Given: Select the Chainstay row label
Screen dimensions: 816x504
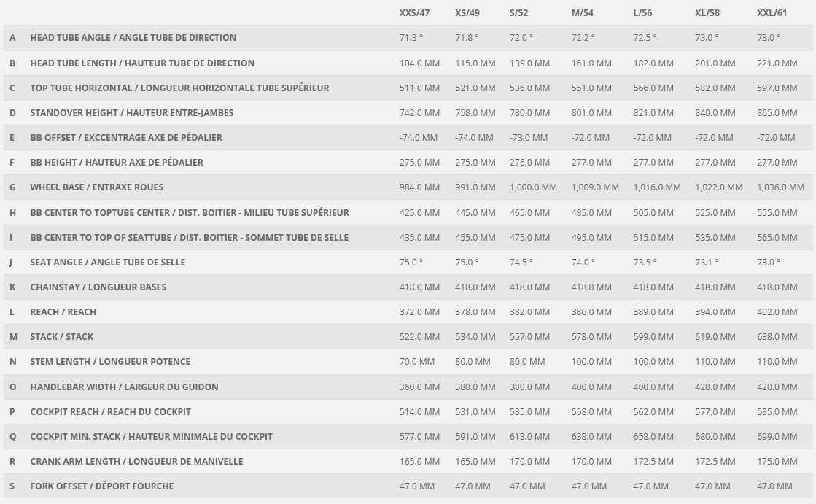Looking at the screenshot, I should click(98, 287).
